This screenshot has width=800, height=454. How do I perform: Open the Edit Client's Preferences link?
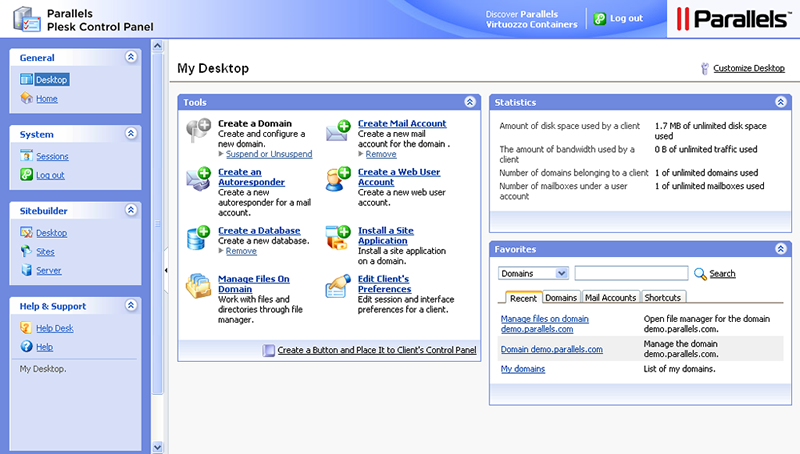tap(384, 284)
